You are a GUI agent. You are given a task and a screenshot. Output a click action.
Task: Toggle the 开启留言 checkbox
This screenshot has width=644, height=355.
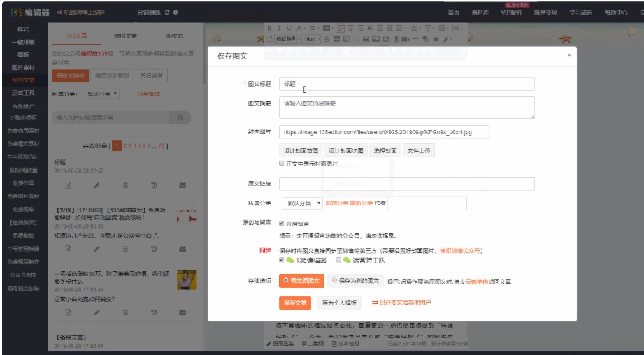pos(282,224)
